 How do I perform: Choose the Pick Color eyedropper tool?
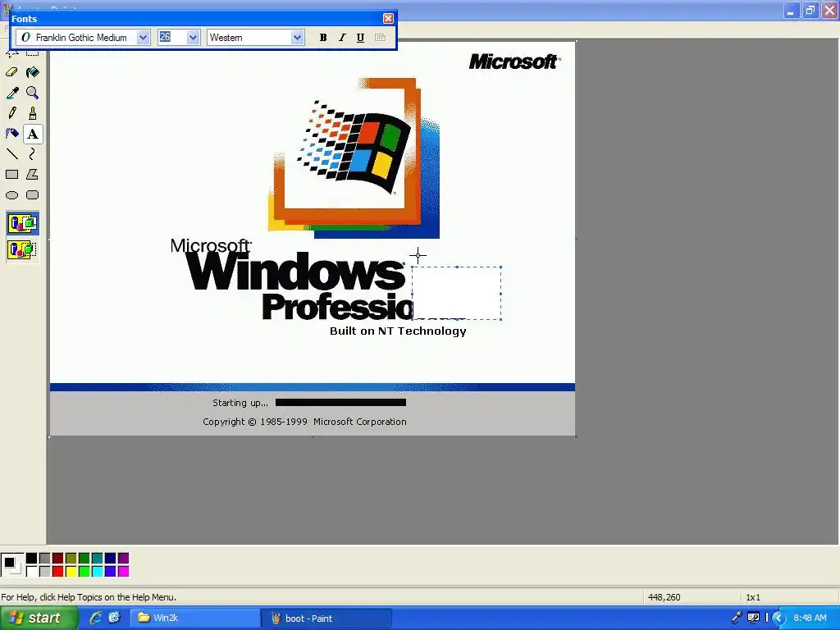pyautogui.click(x=11, y=93)
